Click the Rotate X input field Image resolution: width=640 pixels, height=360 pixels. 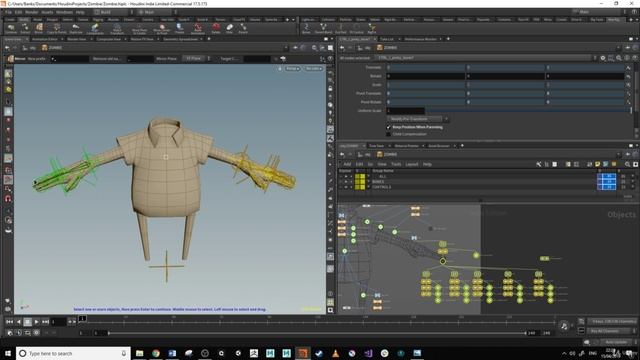(x=426, y=76)
